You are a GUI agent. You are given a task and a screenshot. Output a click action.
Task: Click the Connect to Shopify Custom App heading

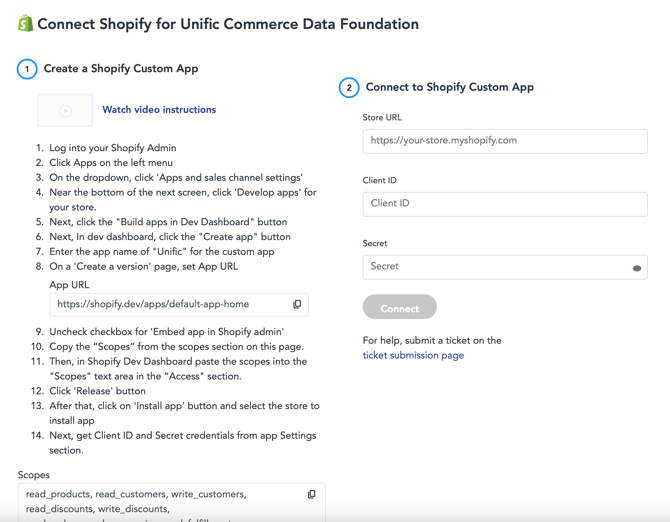click(450, 87)
